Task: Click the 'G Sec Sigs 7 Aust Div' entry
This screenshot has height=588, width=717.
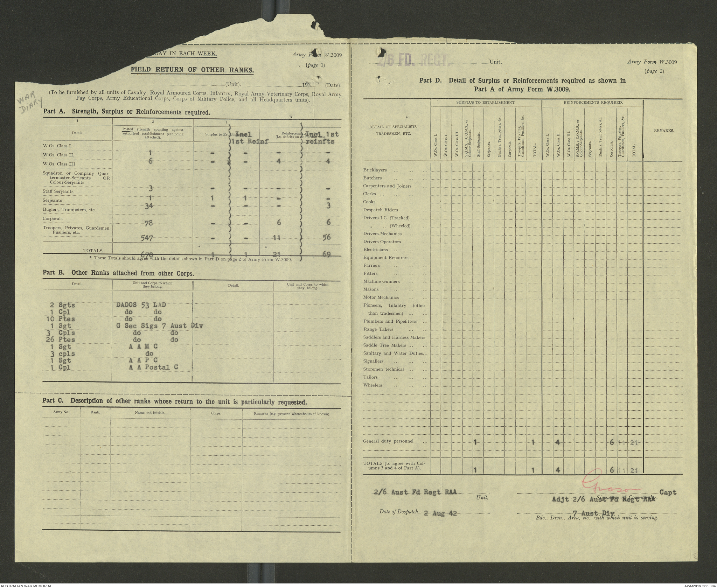Action: coord(160,326)
